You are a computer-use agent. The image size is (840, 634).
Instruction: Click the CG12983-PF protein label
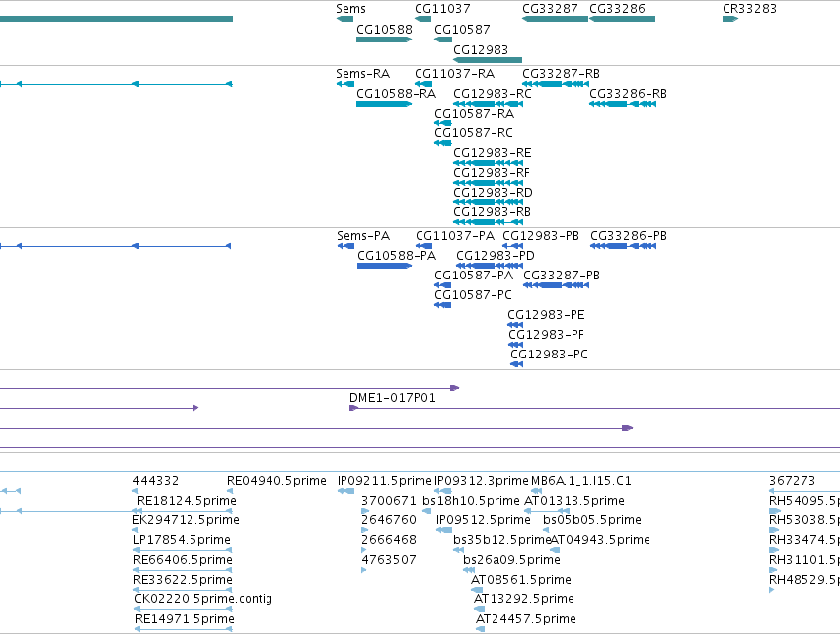point(547,335)
